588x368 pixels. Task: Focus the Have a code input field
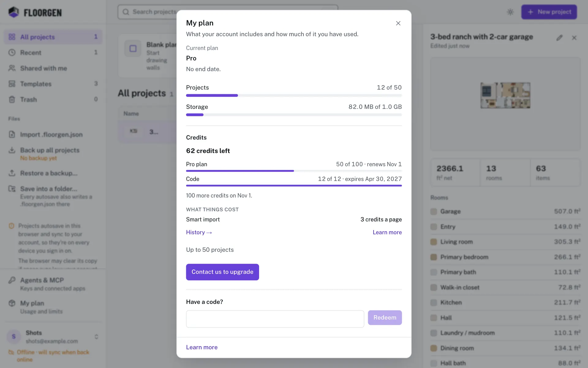[275, 319]
